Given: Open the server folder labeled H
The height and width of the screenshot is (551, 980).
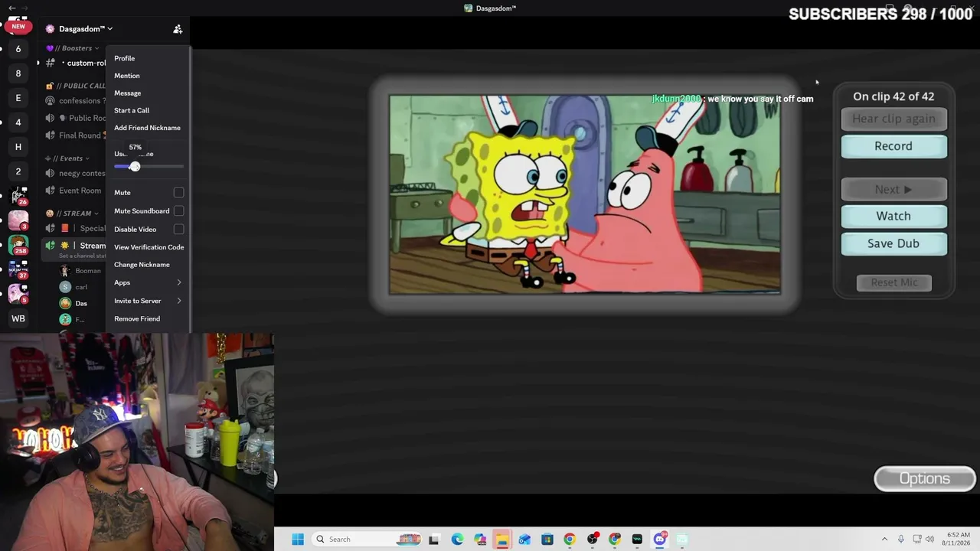Looking at the screenshot, I should pos(18,147).
